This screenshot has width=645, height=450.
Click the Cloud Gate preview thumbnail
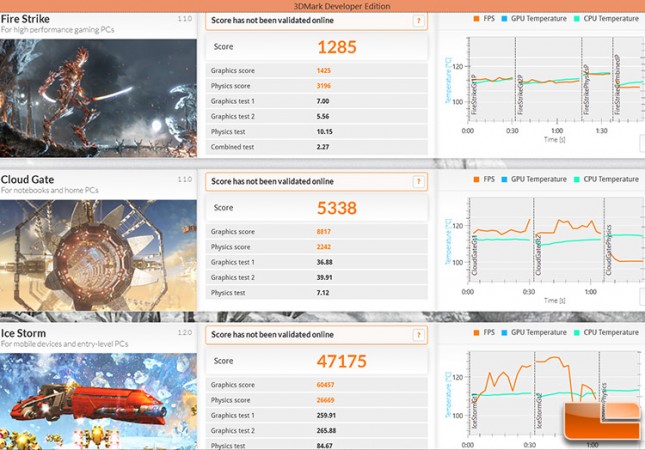[98, 255]
